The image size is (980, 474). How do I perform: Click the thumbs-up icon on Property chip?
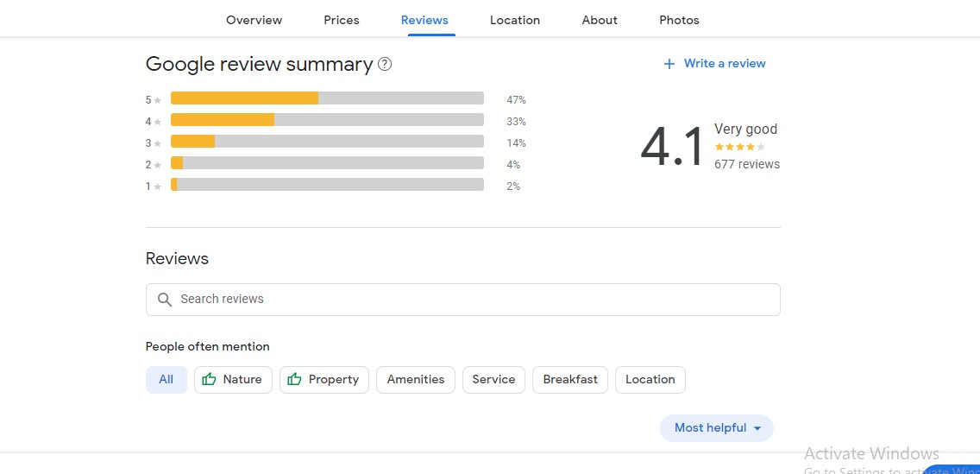tap(294, 379)
